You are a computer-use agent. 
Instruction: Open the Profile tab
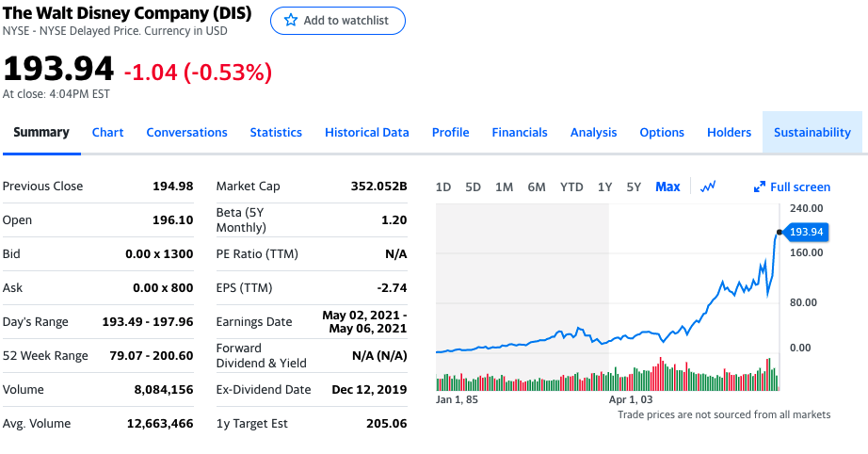coord(451,132)
